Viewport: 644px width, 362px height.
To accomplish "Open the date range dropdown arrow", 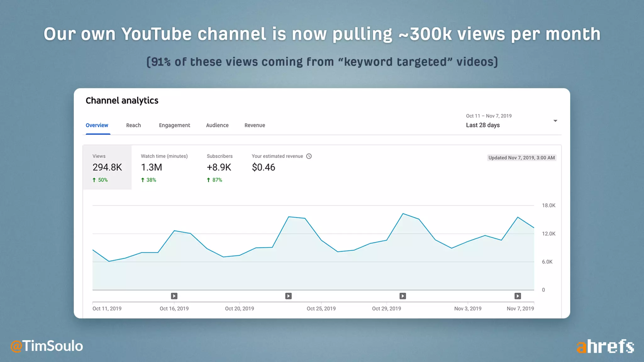I will click(555, 121).
